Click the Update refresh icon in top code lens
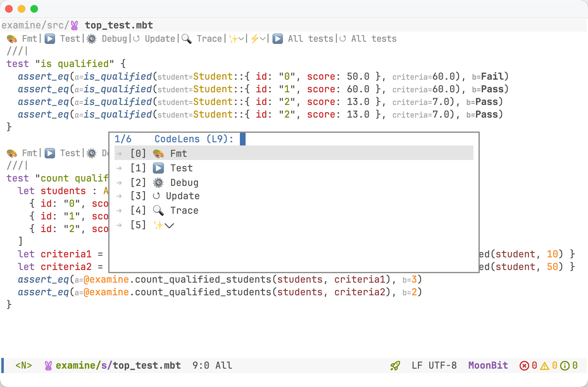The width and height of the screenshot is (588, 387). [x=136, y=39]
